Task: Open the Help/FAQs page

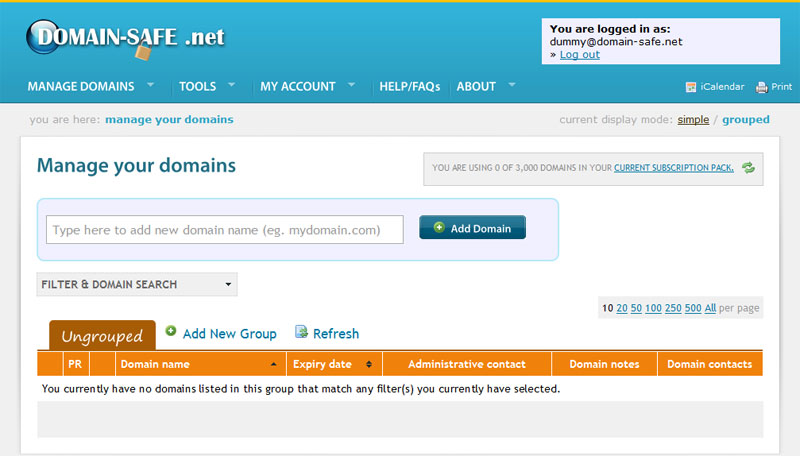Action: tap(409, 87)
